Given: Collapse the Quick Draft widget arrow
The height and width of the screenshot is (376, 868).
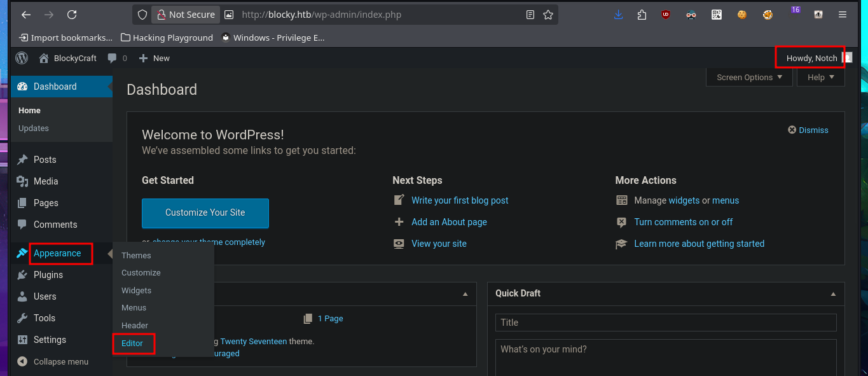Looking at the screenshot, I should click(833, 294).
